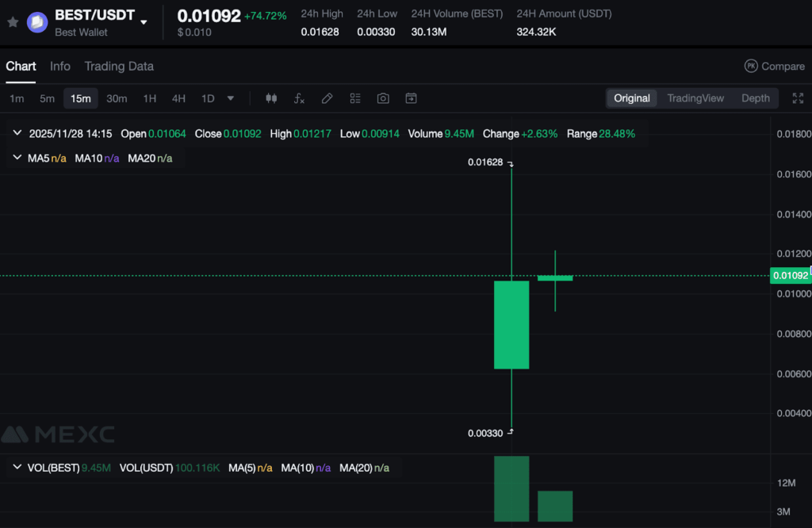Viewport: 812px width, 528px height.
Task: Open more timeframes dropdown arrow
Action: (231, 98)
